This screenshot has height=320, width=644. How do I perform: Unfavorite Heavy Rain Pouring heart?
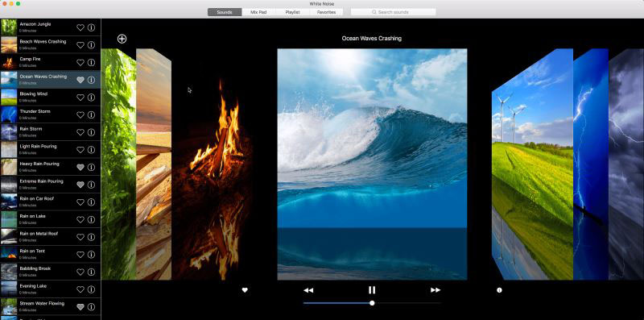click(x=80, y=168)
